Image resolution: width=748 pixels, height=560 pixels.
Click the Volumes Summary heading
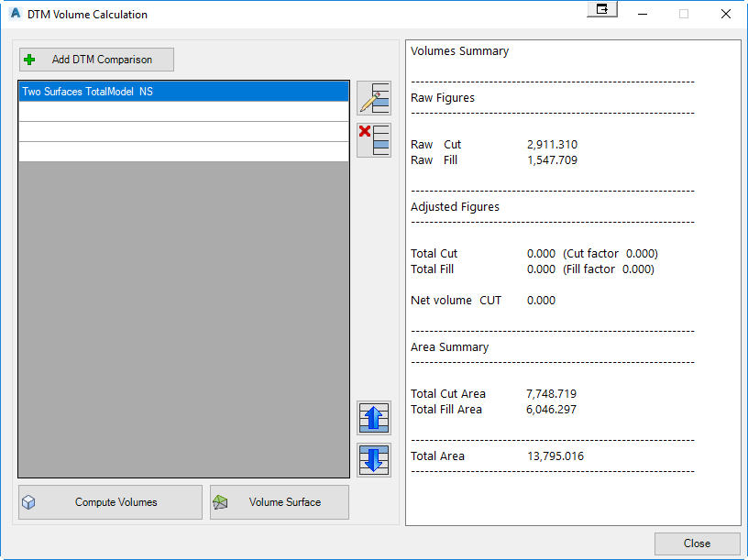tap(459, 51)
